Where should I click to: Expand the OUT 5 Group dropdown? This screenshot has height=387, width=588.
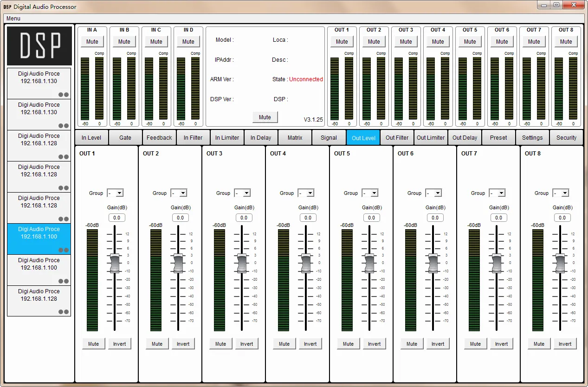(370, 193)
